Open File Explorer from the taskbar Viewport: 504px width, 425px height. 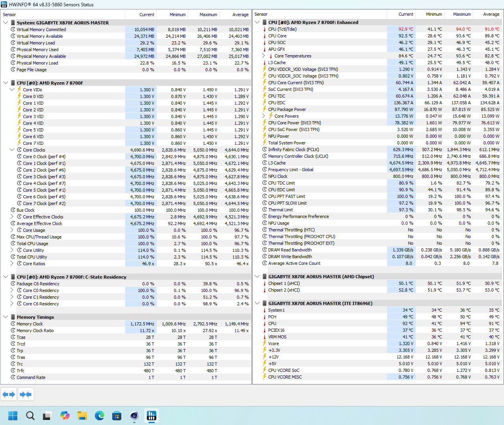[82, 416]
